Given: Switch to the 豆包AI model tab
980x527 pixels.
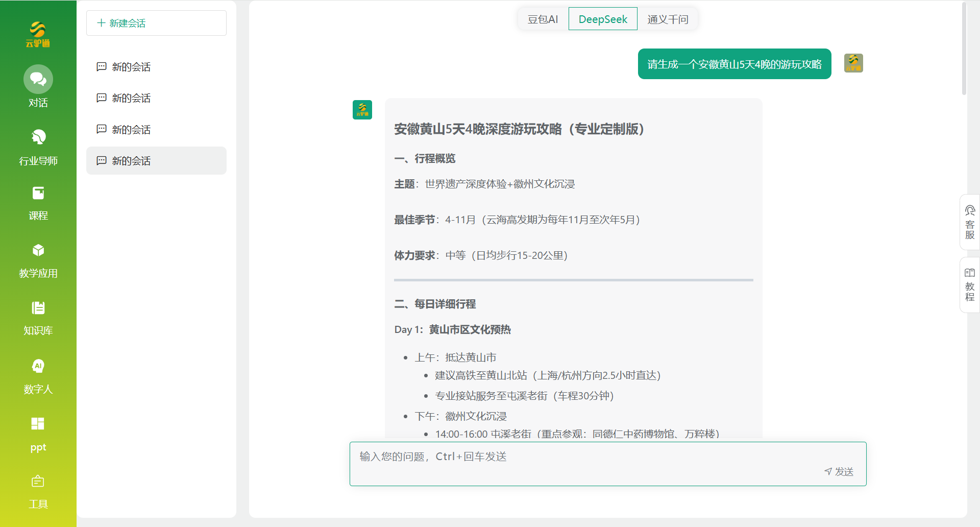Looking at the screenshot, I should pyautogui.click(x=543, y=18).
